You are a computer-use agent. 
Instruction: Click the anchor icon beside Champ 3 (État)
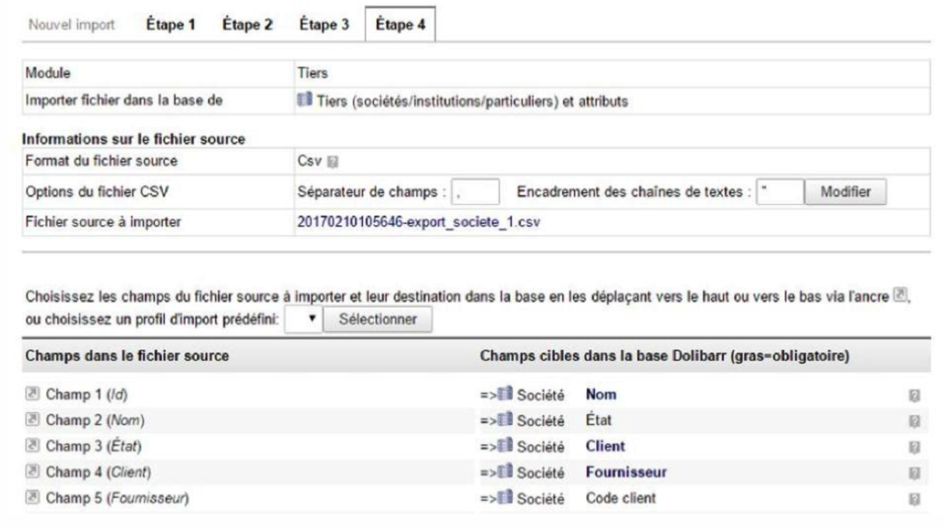(x=33, y=446)
